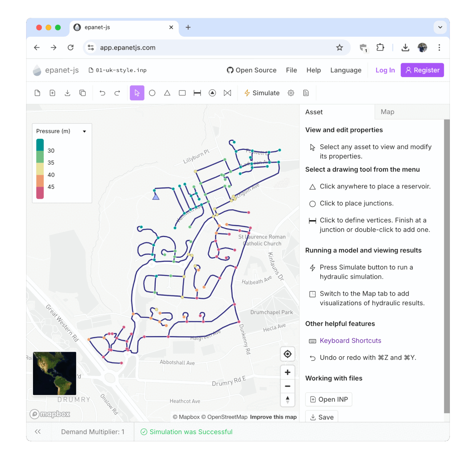Click the OpenStreetMap attribution link

(224, 417)
